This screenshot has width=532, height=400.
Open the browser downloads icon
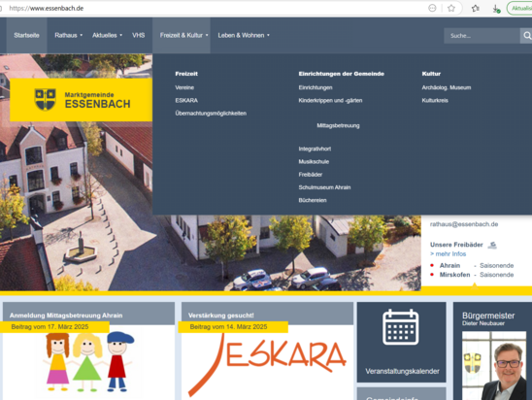(496, 9)
